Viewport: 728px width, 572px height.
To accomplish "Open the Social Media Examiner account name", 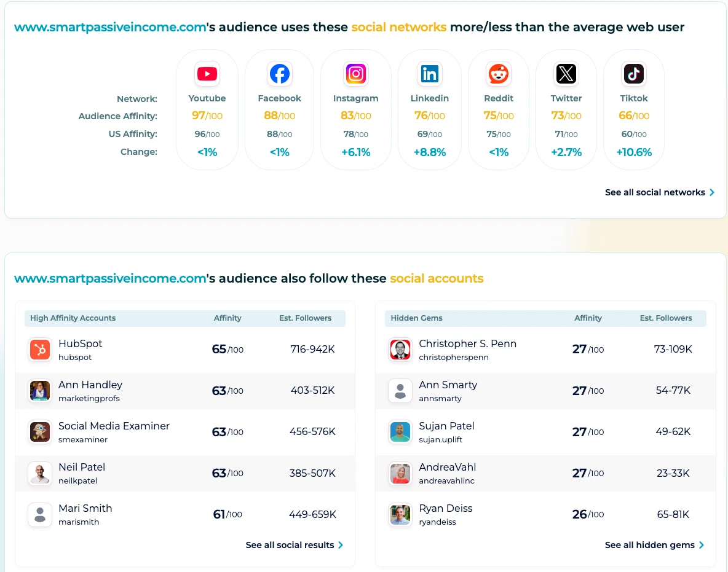I will [114, 426].
